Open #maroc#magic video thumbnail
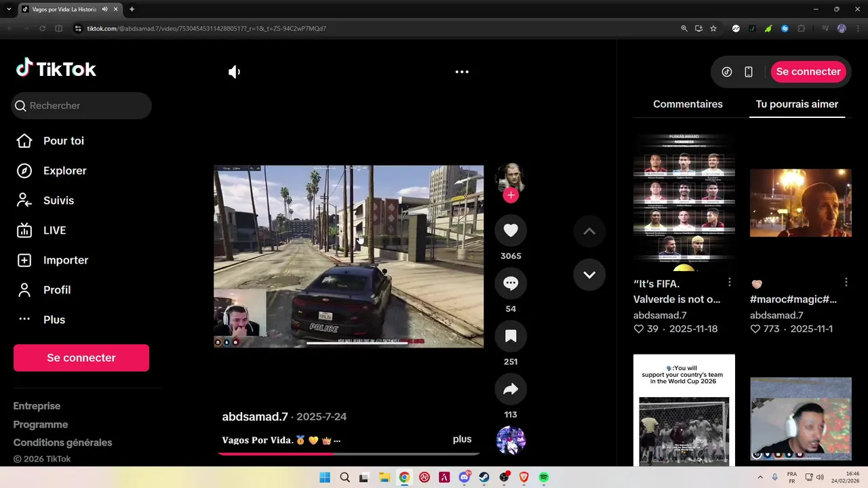The height and width of the screenshot is (488, 868). point(801,203)
